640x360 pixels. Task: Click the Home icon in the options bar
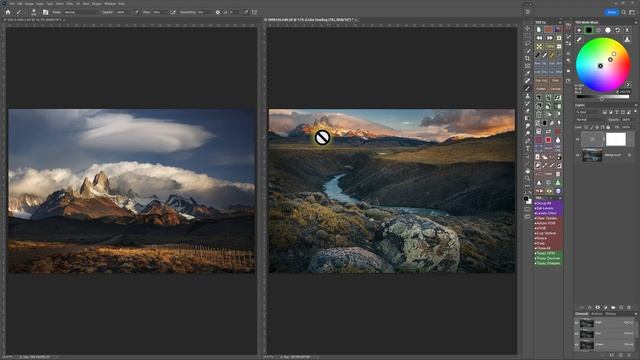(x=8, y=12)
